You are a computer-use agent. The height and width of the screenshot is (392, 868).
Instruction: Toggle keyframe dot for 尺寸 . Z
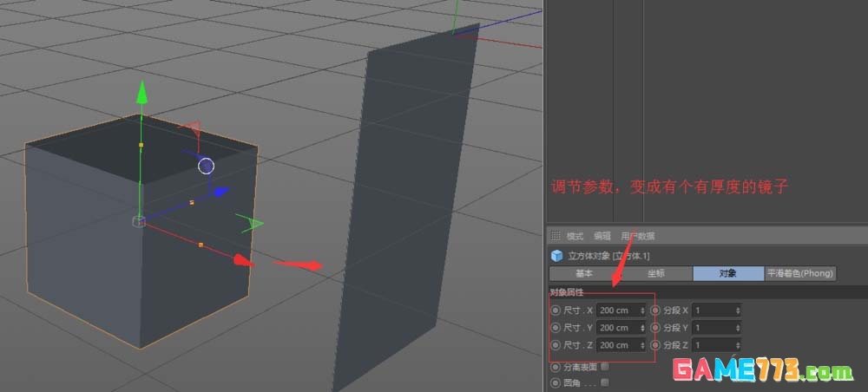[x=556, y=345]
